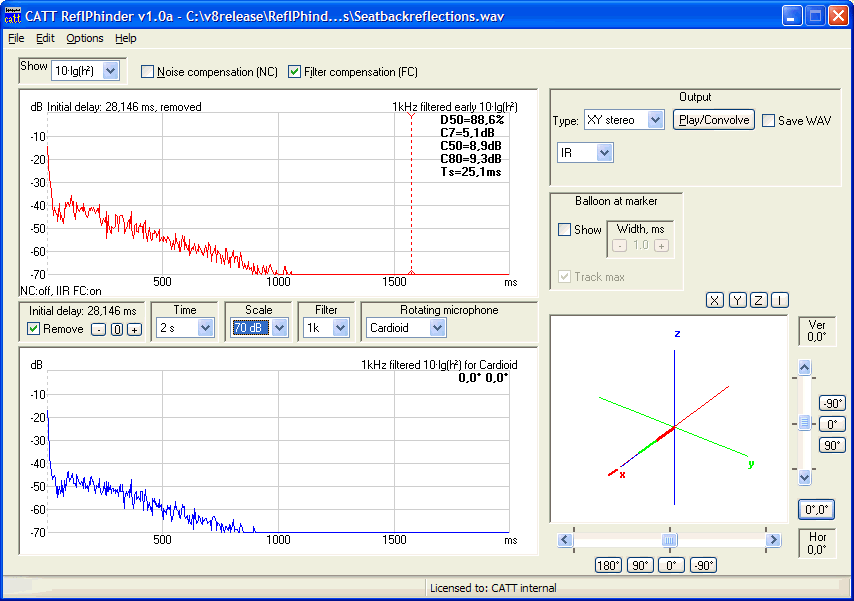Viewport: 854px width, 601px height.
Task: Expand the Rotating microphone Cardioid dropdown
Action: coord(437,328)
